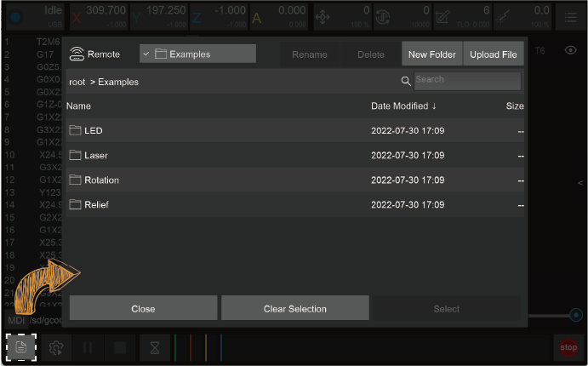
Task: Click the pause button in bottom toolbar
Action: (x=88, y=348)
